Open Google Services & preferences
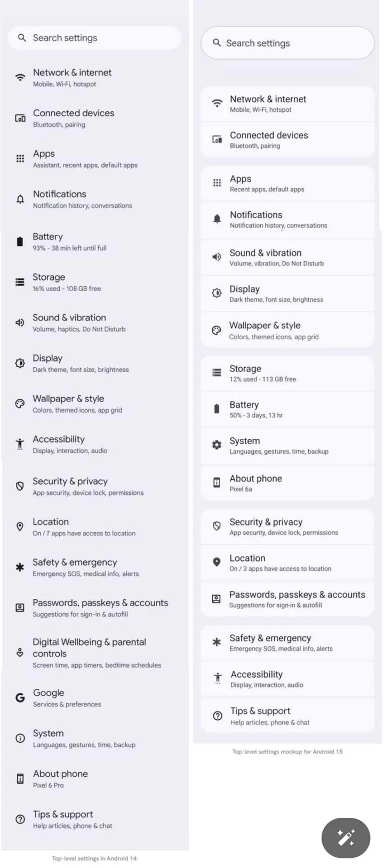 pyautogui.click(x=67, y=697)
